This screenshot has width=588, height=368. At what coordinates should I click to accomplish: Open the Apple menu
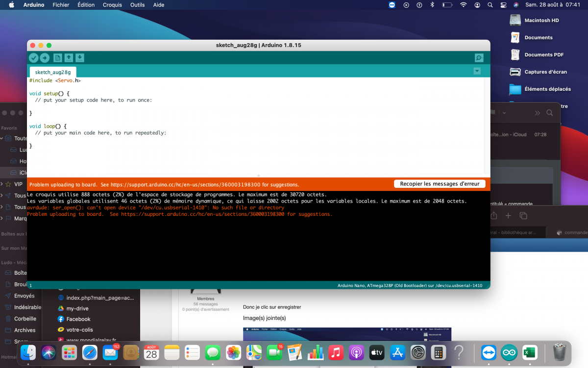[11, 5]
